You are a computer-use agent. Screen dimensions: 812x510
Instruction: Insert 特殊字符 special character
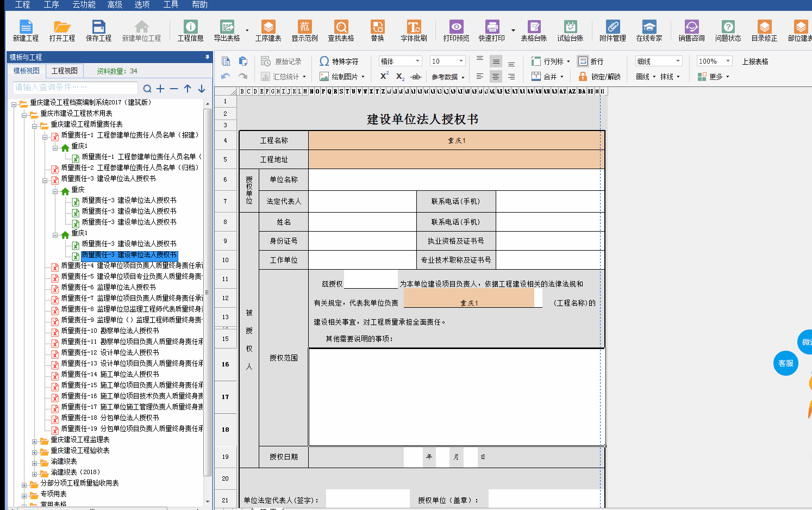tap(339, 61)
